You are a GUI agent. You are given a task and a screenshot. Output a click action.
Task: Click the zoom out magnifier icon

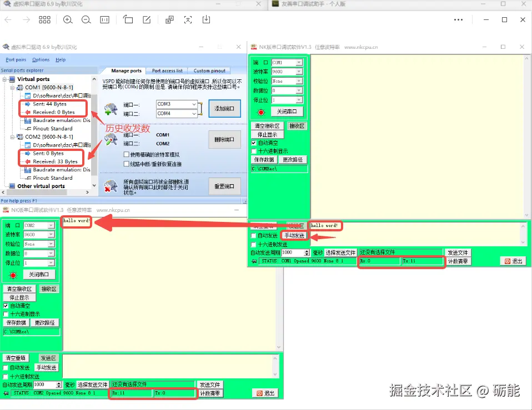(x=86, y=19)
